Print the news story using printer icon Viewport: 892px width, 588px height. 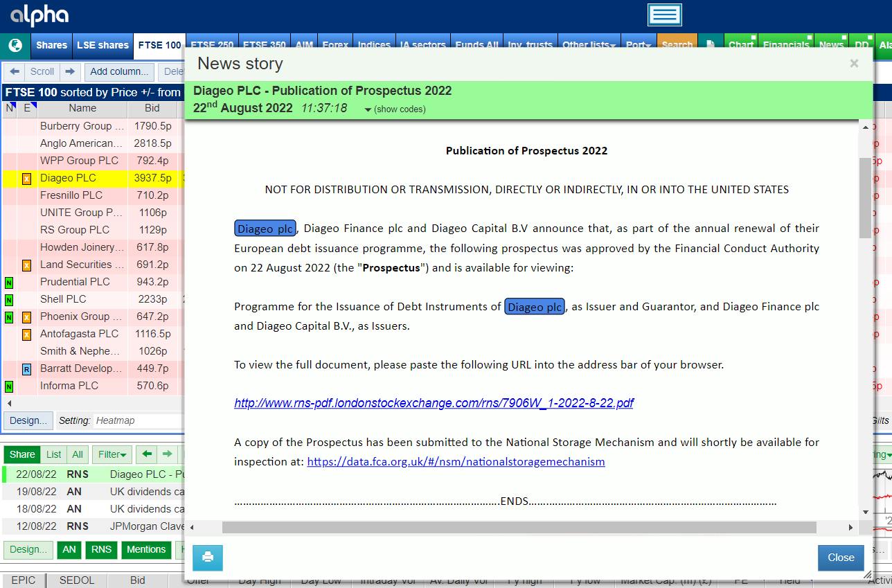point(208,557)
